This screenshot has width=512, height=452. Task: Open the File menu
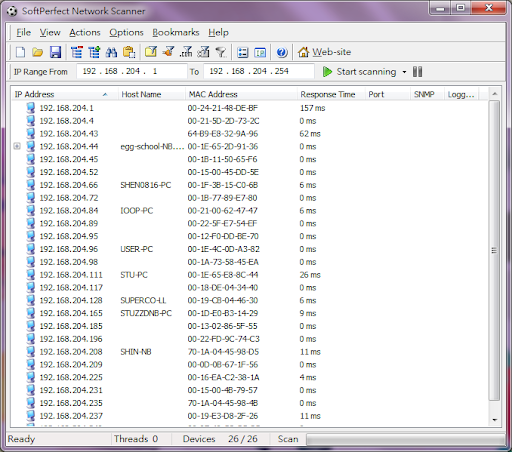click(x=24, y=32)
